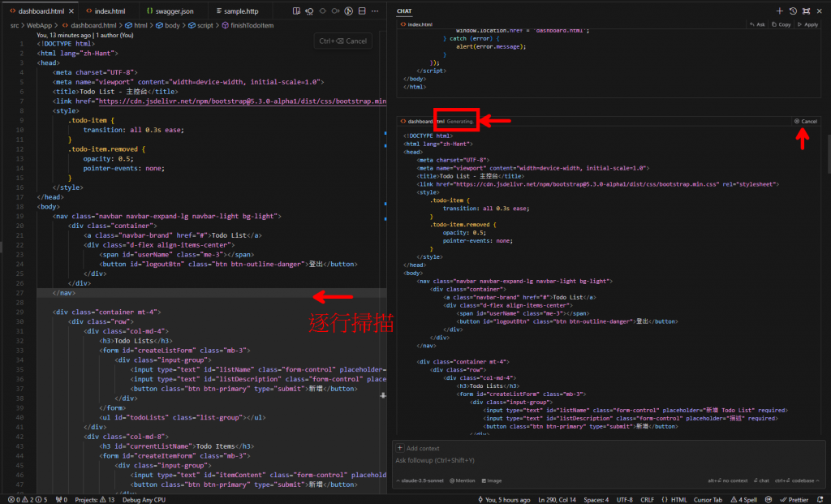831x504 pixels.
Task: Open chat in full editor icon
Action: pos(806,11)
